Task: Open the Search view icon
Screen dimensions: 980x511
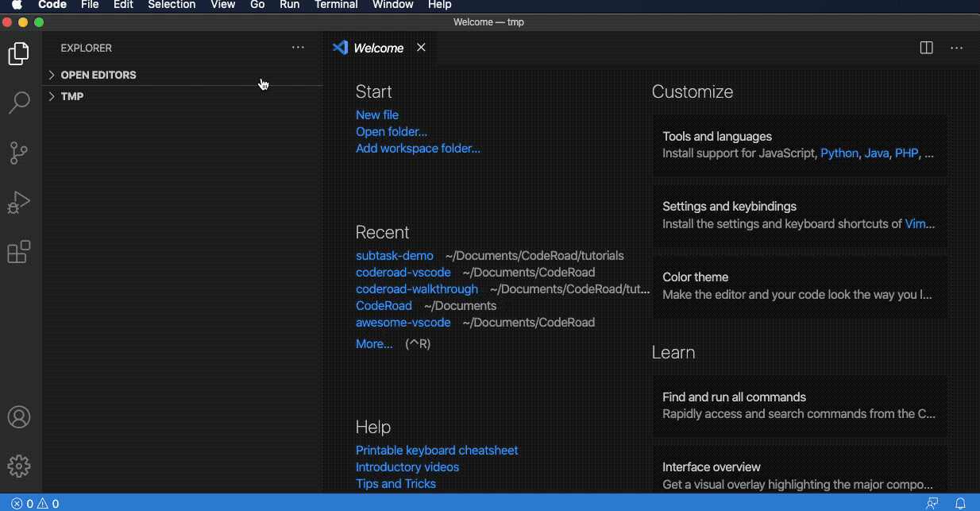Action: (19, 103)
